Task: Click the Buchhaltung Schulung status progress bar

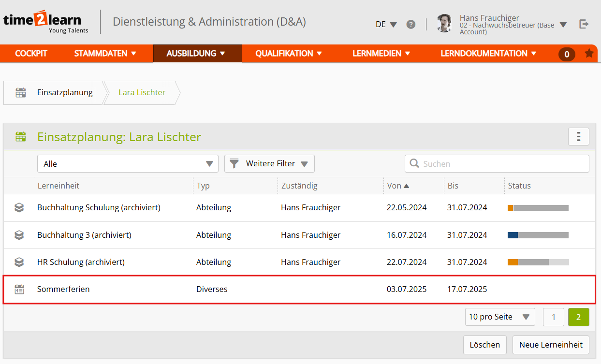Action: [538, 208]
